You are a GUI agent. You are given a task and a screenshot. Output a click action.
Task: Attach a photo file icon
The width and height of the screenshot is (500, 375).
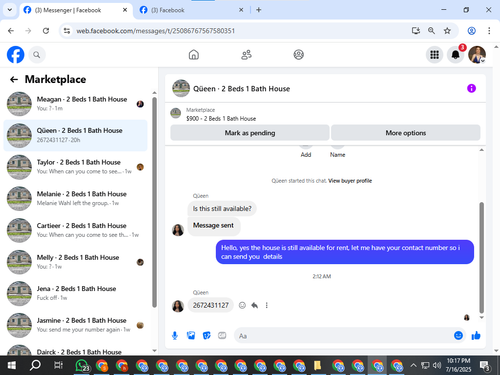coord(191,336)
